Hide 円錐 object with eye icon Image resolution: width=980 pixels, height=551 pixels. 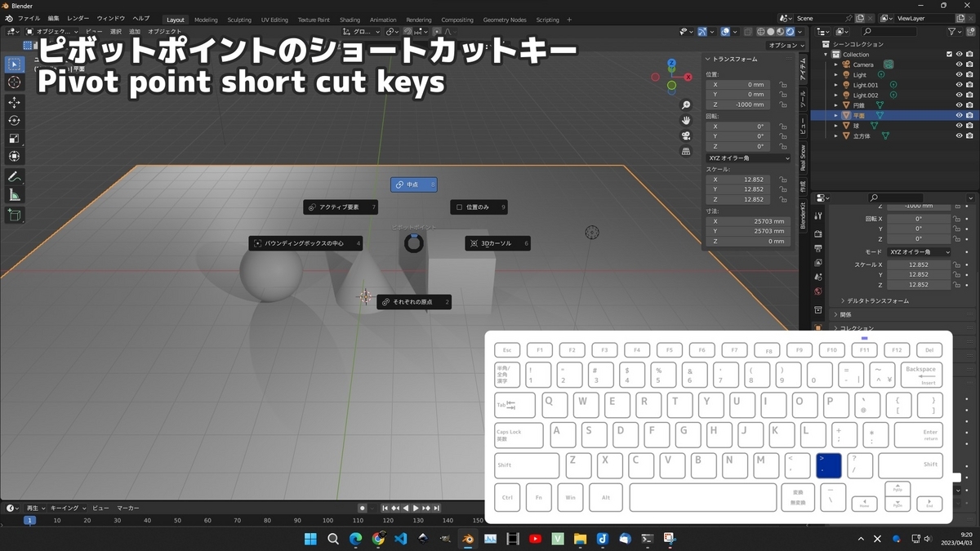click(959, 105)
